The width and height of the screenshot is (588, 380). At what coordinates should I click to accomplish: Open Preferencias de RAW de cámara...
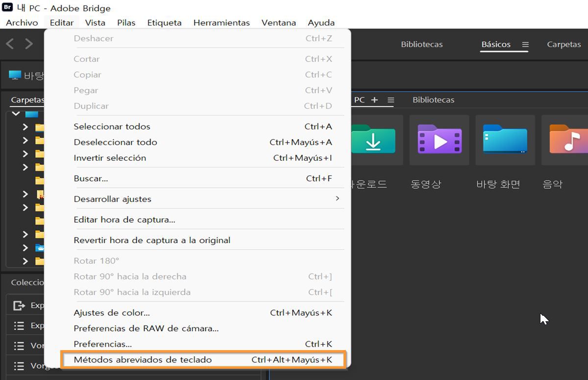(x=197, y=329)
